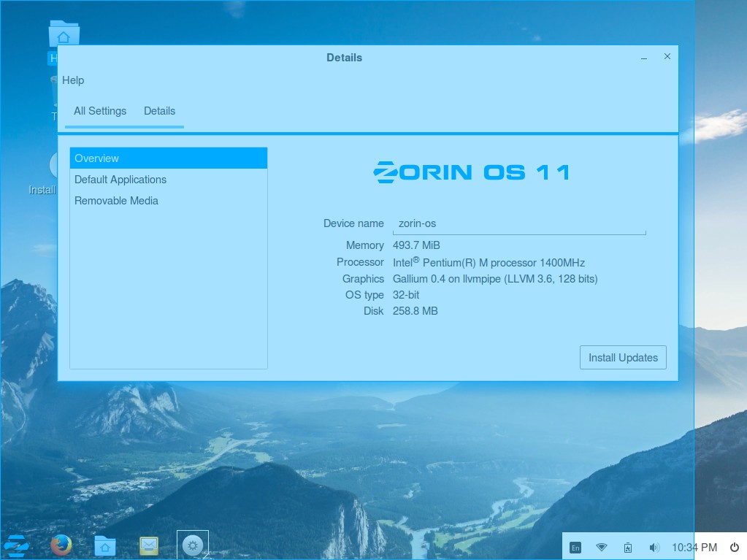Image resolution: width=747 pixels, height=560 pixels.
Task: Close the Details window
Action: click(667, 57)
